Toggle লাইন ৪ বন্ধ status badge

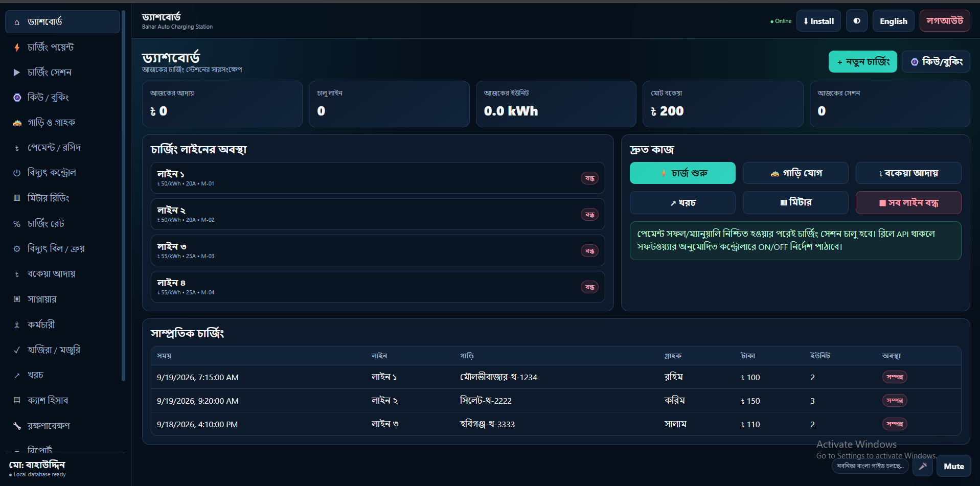tap(590, 287)
